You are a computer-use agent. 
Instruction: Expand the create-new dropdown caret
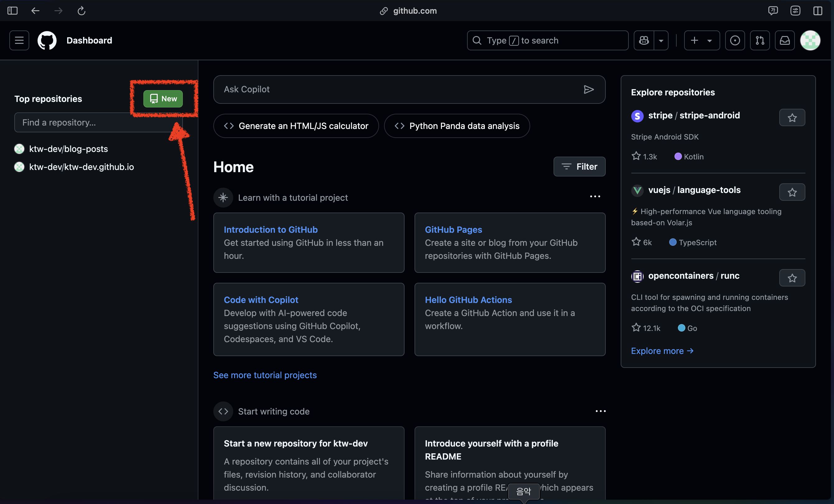tap(709, 41)
